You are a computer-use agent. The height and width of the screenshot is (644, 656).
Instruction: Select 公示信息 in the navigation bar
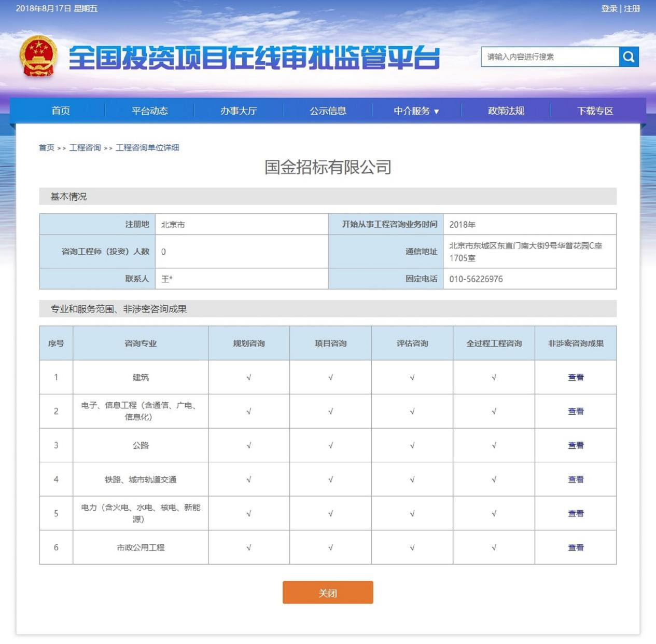[x=328, y=111]
